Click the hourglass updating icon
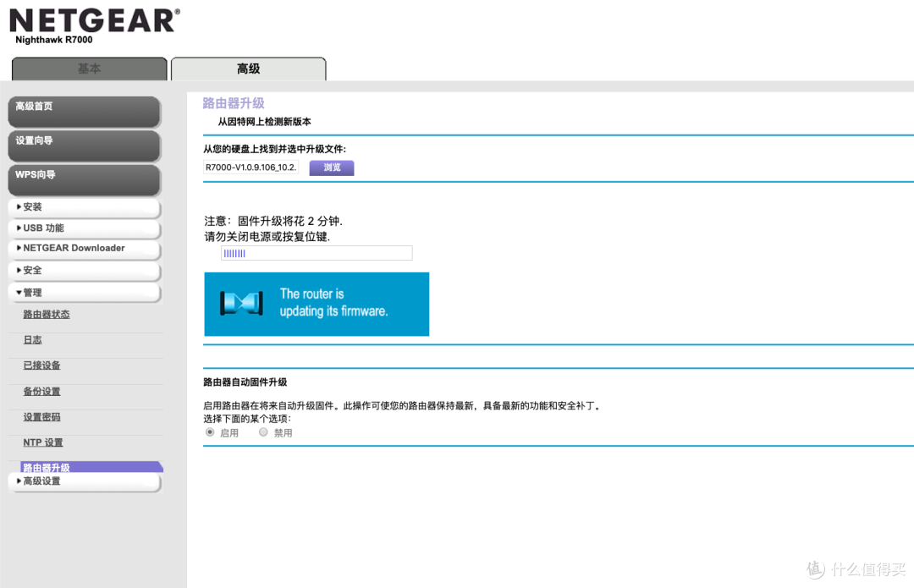 click(x=241, y=304)
